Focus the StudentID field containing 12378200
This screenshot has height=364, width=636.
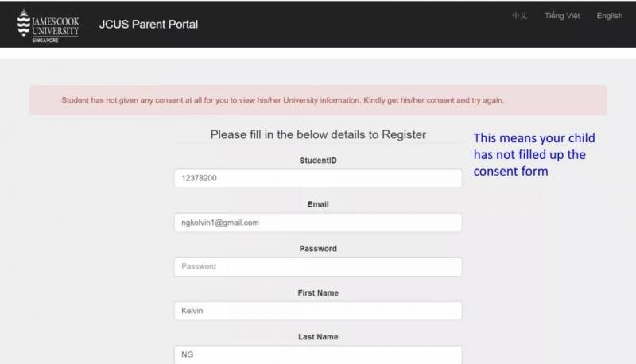coord(318,178)
